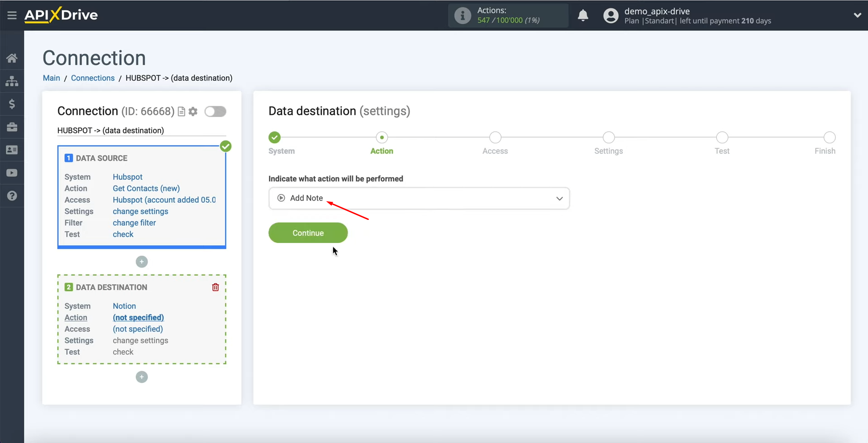
Task: Open the contact card icon in sidebar
Action: (x=12, y=150)
